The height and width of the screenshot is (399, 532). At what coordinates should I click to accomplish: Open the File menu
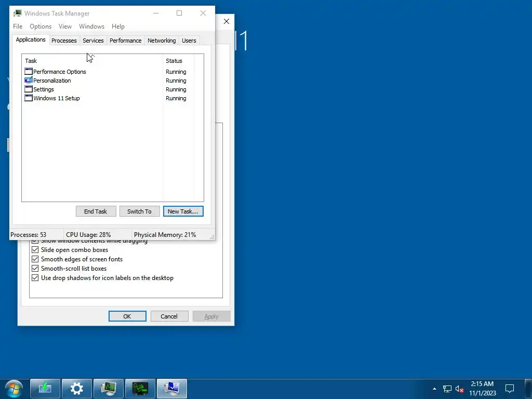click(x=18, y=26)
